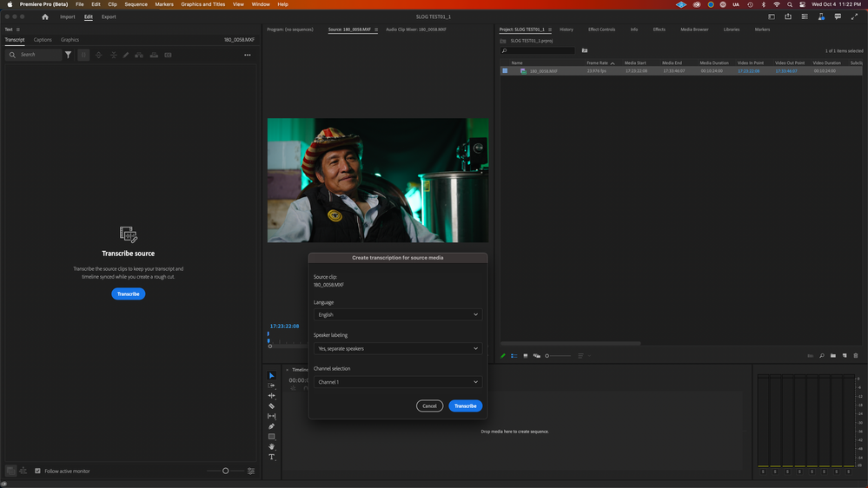The width and height of the screenshot is (868, 488).
Task: Cancel the transcription dialog
Action: (x=429, y=406)
